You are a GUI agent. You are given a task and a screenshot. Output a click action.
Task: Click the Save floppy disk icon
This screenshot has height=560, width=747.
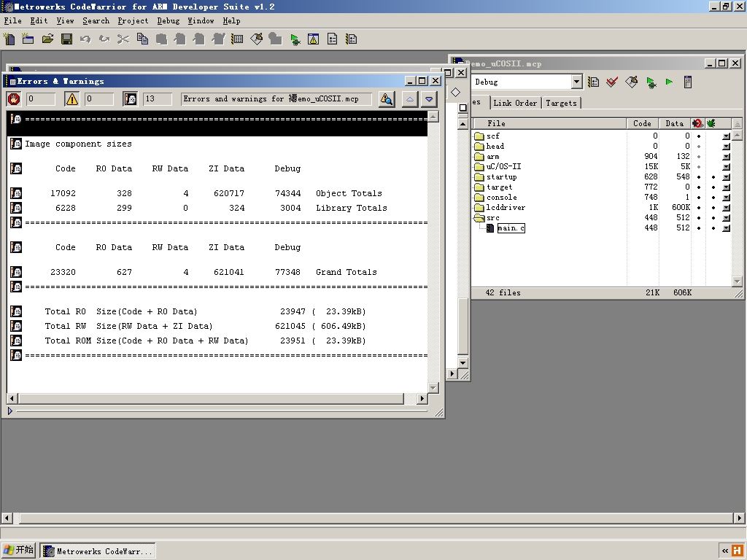66,39
